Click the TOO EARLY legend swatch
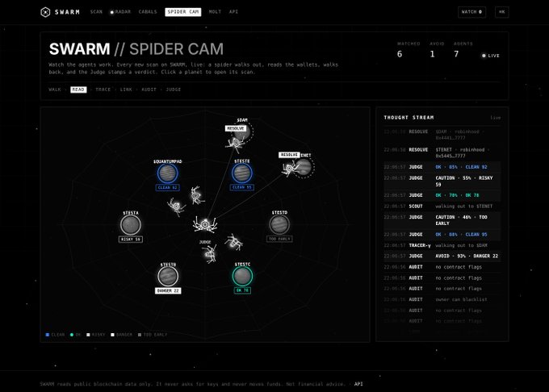The width and height of the screenshot is (549, 392). [x=140, y=335]
